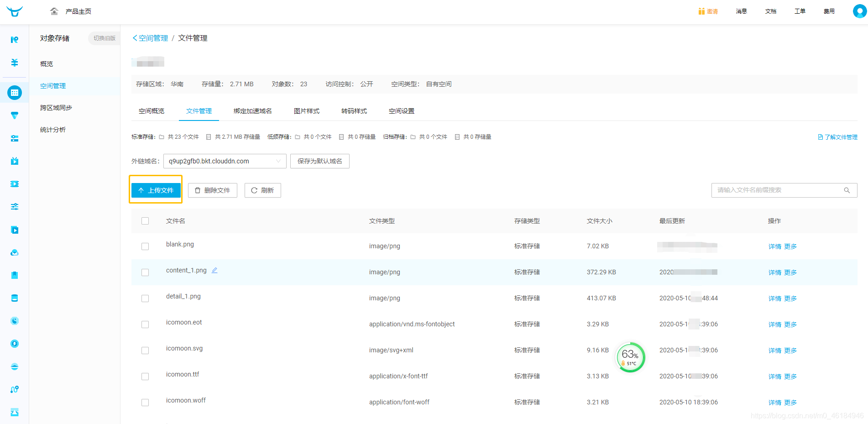This screenshot has width=868, height=424.
Task: Open the round swirl sidebar icon
Action: click(x=15, y=321)
